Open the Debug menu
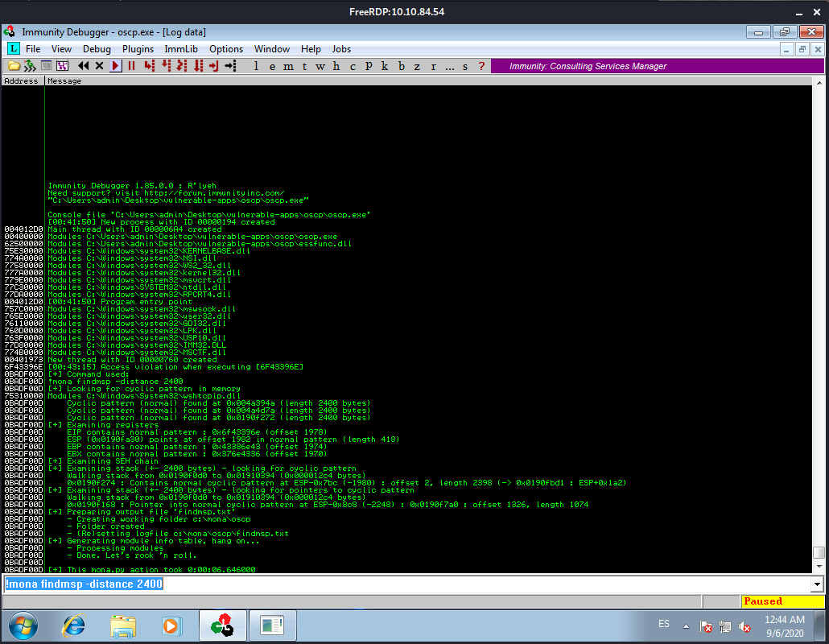829x644 pixels. tap(97, 49)
